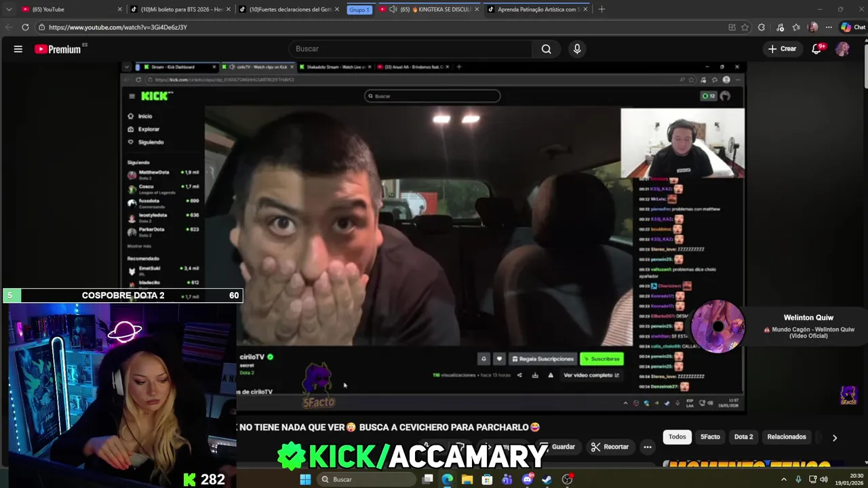Open YouTube notifications bell
Screen dimensions: 868x488
pyautogui.click(x=817, y=49)
